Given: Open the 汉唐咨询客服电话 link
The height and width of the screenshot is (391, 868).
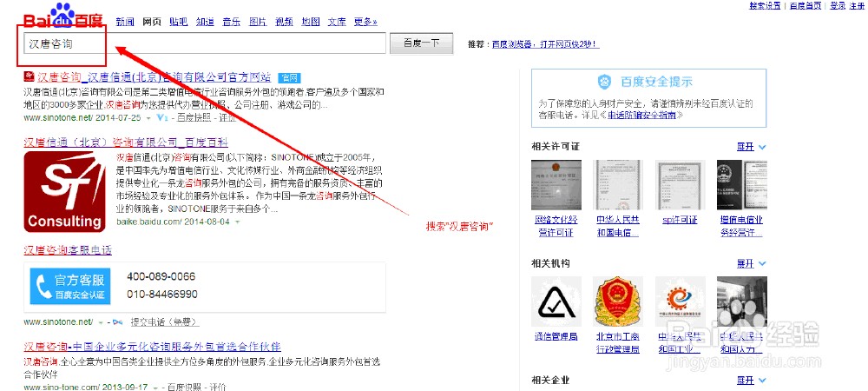Looking at the screenshot, I should point(68,250).
